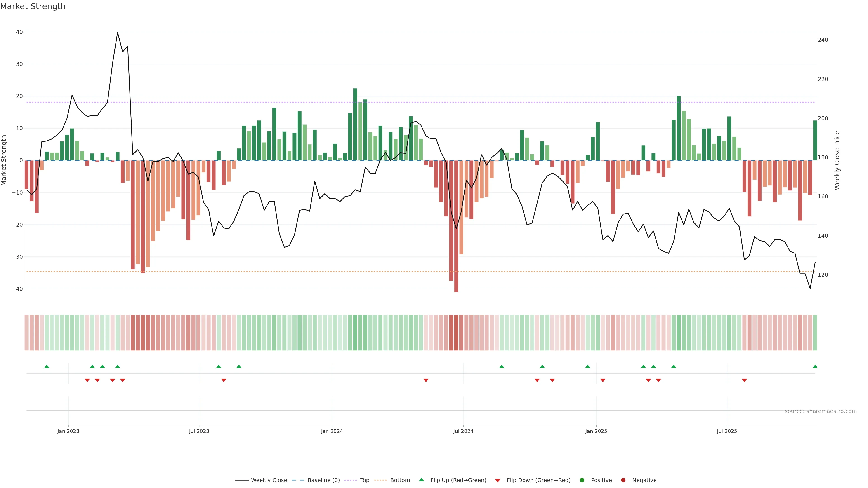Click the rightmost green flip-up triangle marker

tap(815, 366)
